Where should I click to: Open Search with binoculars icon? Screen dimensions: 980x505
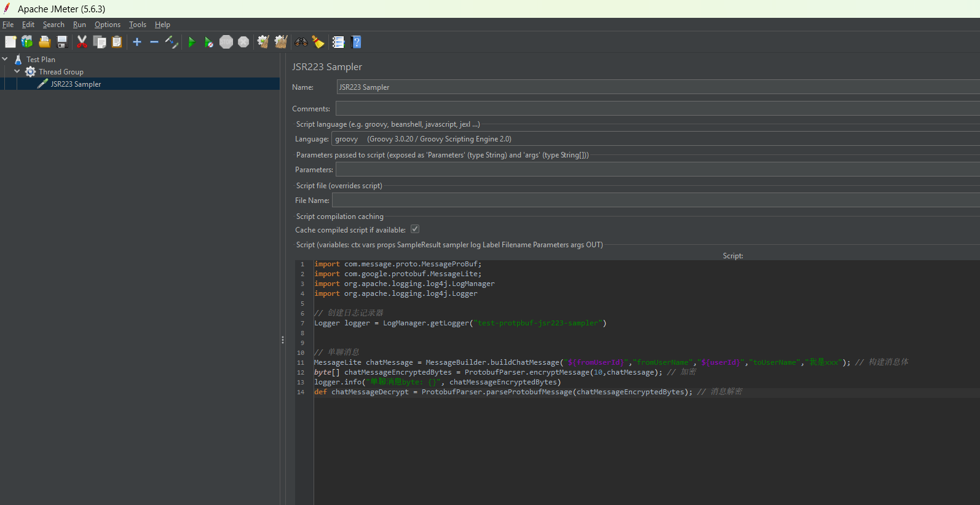pos(301,42)
